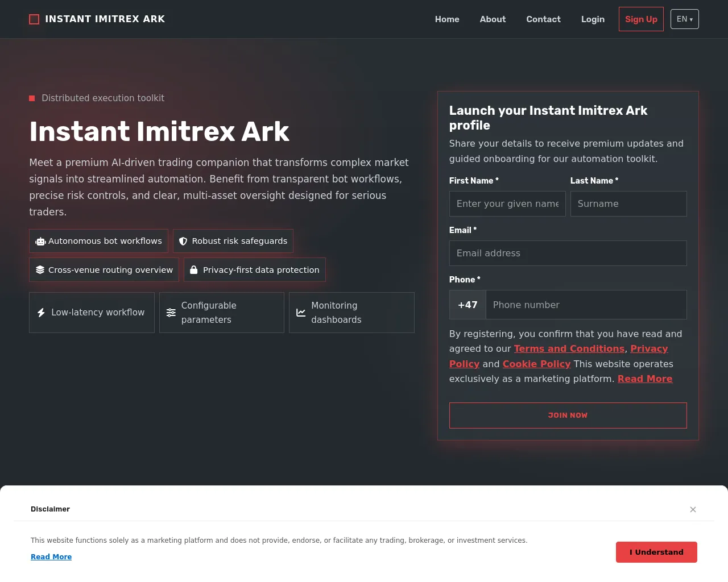Click the JOIN NOW button
728x582 pixels.
(x=568, y=415)
